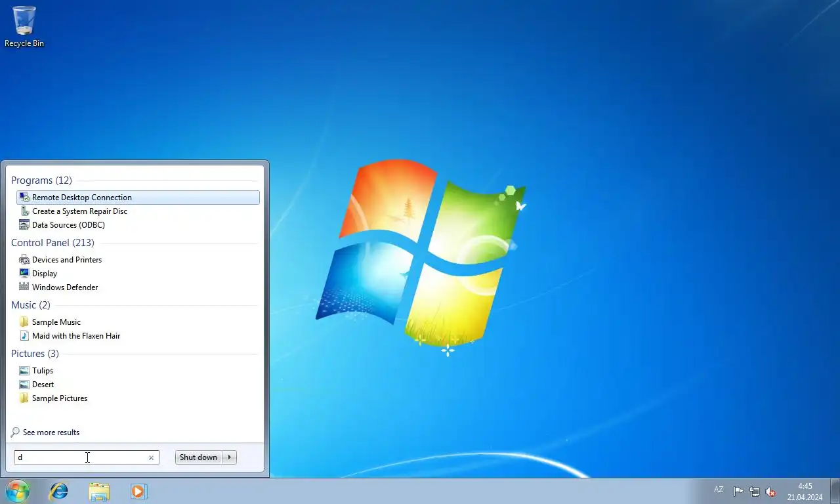Viewport: 840px width, 504px height.
Task: Click the Maid with the Flaxen Hair music icon
Action: pyautogui.click(x=24, y=336)
